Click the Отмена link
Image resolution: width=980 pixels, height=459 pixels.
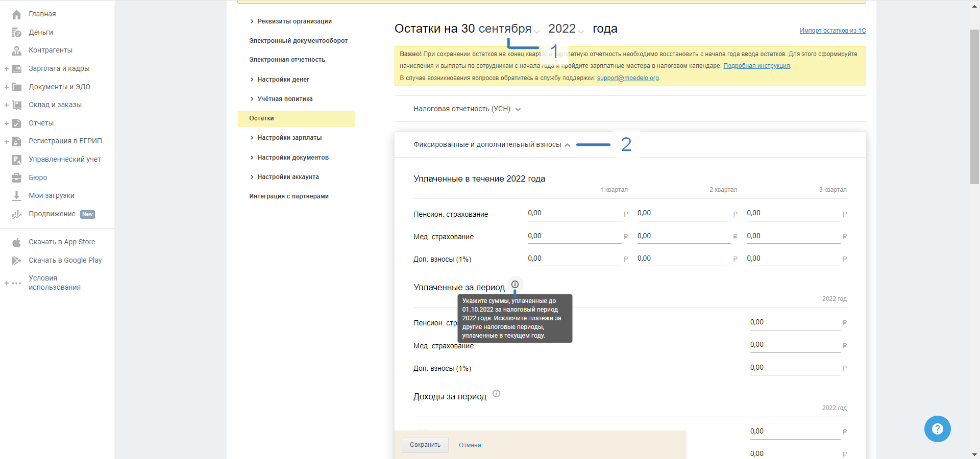[470, 445]
